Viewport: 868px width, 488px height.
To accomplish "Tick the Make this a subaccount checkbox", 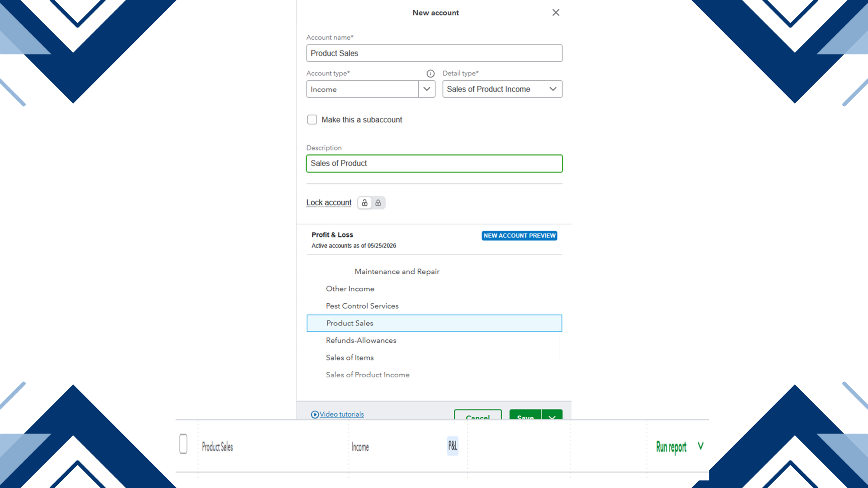I will [312, 120].
